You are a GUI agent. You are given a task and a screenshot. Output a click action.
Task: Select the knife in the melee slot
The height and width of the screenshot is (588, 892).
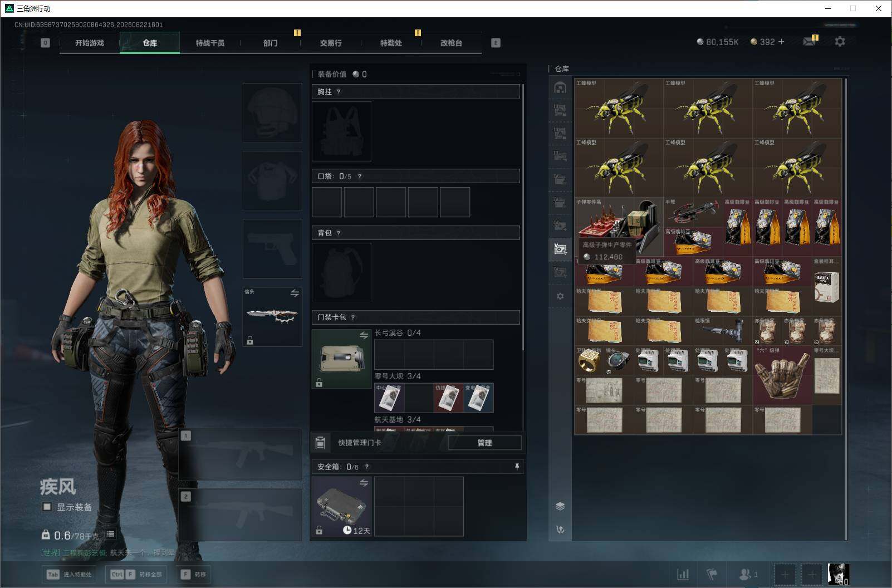[x=272, y=316]
